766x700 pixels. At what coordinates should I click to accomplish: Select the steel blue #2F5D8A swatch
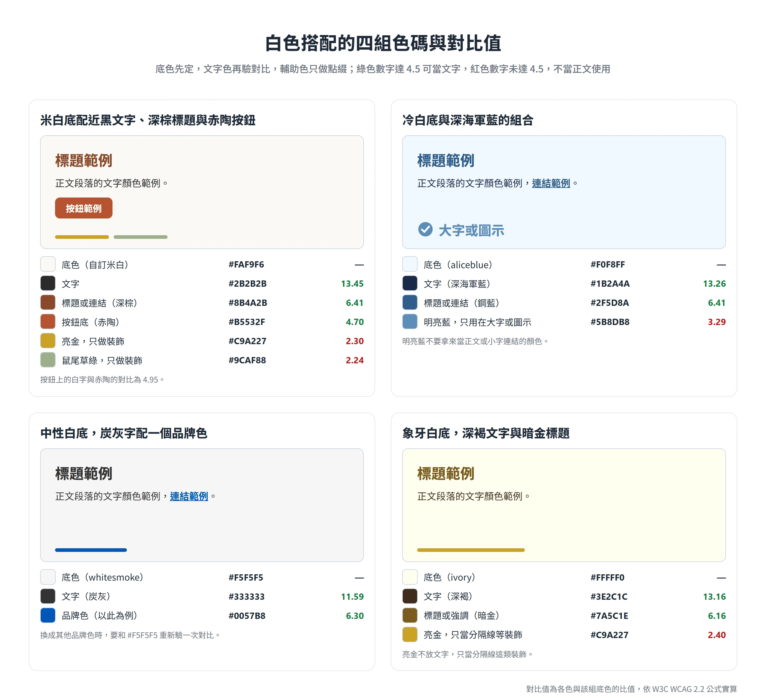tap(410, 303)
